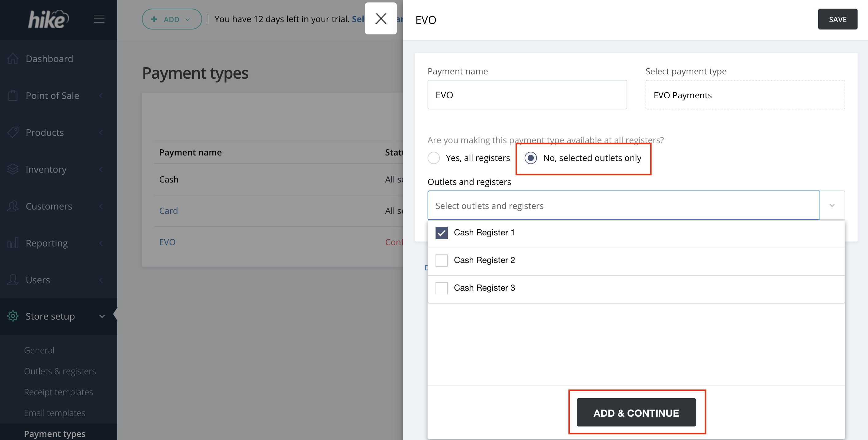Image resolution: width=868 pixels, height=440 pixels.
Task: Click the Hike logo
Action: pos(48,19)
